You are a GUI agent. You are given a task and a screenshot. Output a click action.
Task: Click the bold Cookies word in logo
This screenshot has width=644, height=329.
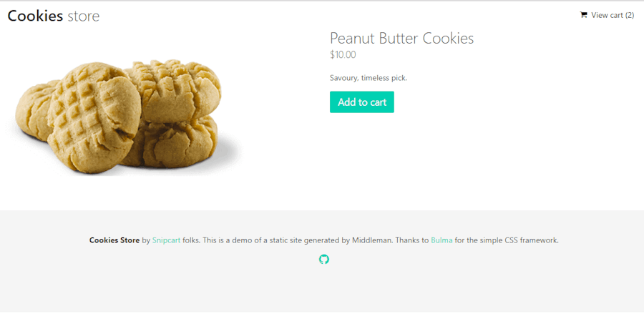pyautogui.click(x=35, y=16)
